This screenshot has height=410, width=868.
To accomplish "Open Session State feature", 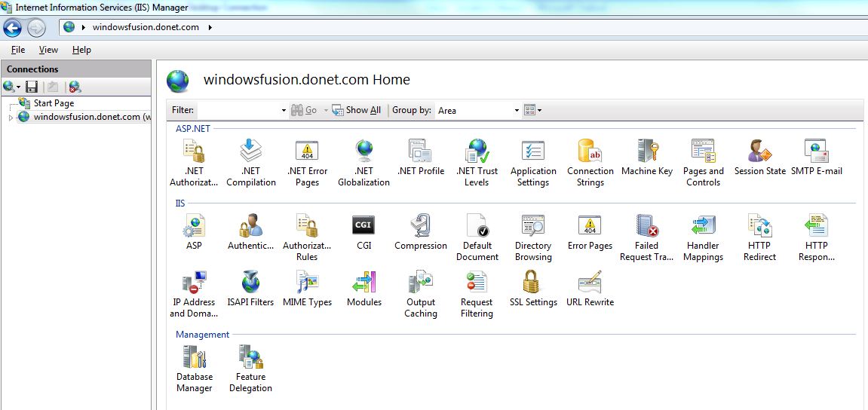I will coord(760,157).
